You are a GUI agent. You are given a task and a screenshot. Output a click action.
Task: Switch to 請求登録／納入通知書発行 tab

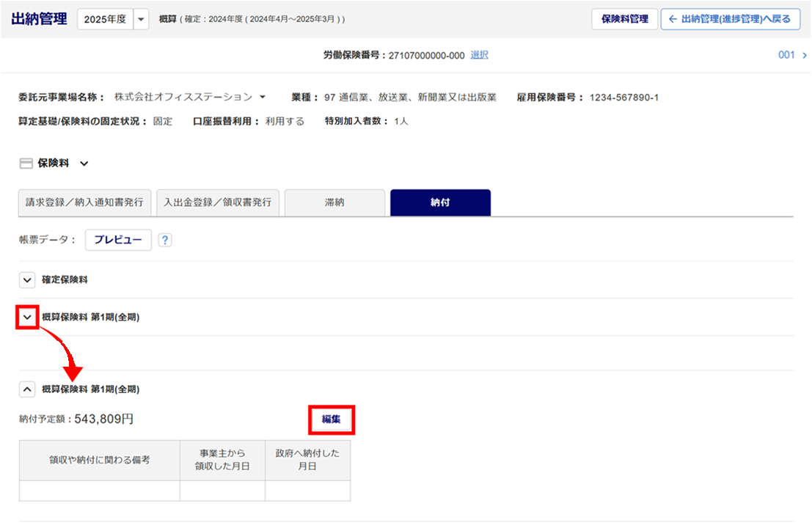coord(84,202)
